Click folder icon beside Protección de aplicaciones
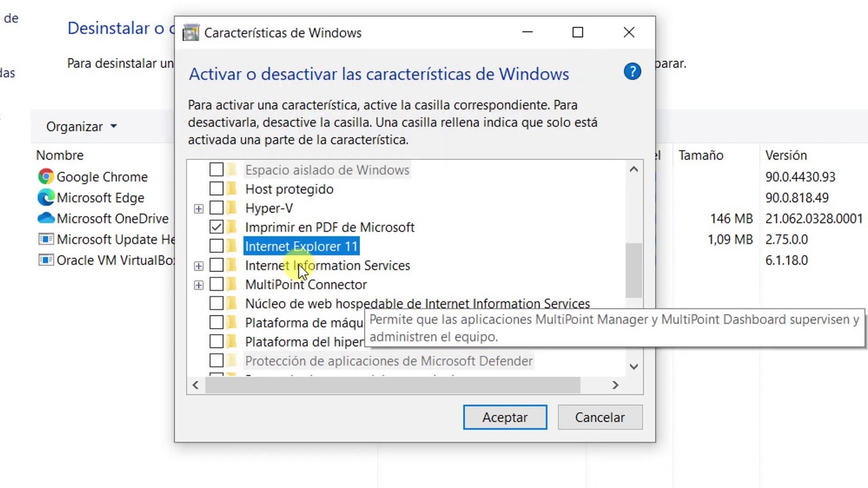The image size is (868, 488). pos(232,361)
